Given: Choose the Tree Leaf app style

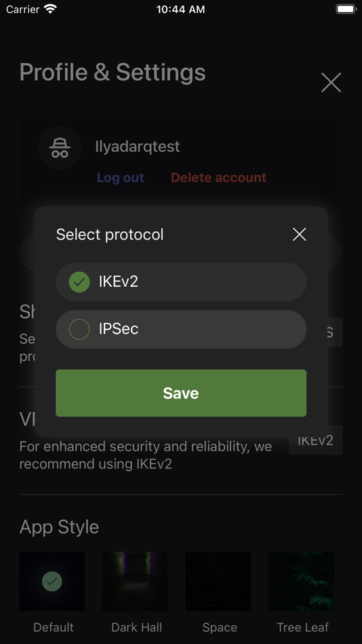Looking at the screenshot, I should pos(301,581).
